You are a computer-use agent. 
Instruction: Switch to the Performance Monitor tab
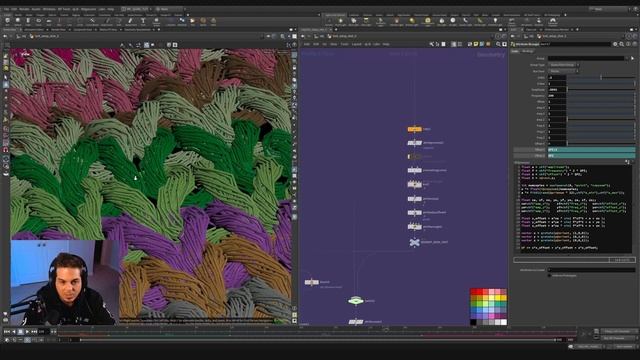point(556,29)
